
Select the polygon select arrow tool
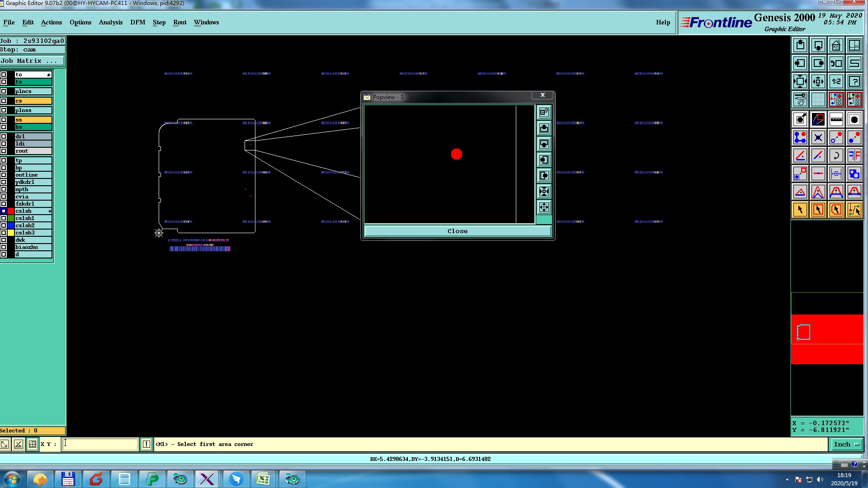[x=836, y=210]
